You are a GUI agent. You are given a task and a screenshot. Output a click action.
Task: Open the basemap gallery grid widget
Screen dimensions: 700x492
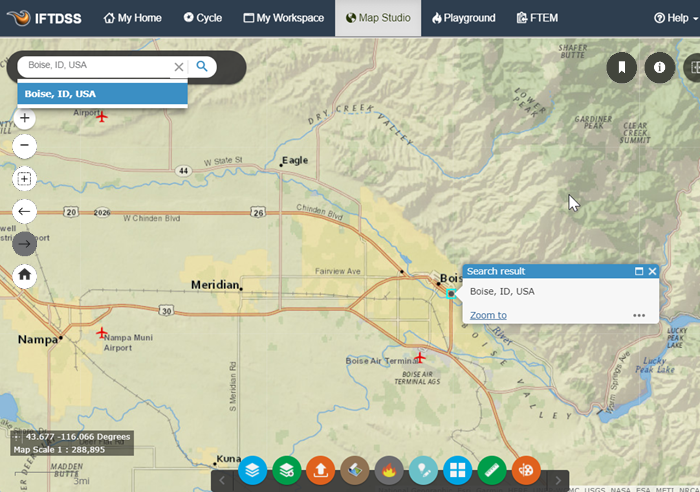458,470
